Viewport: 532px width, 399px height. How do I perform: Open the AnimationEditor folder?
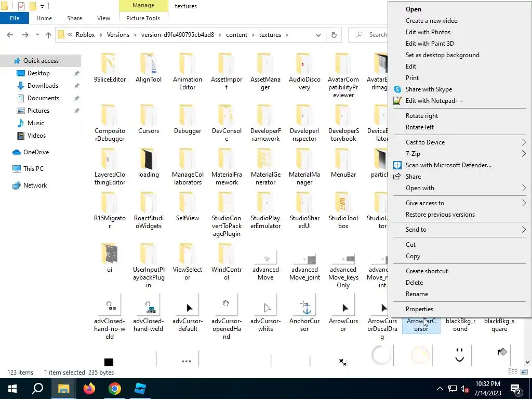[187, 72]
